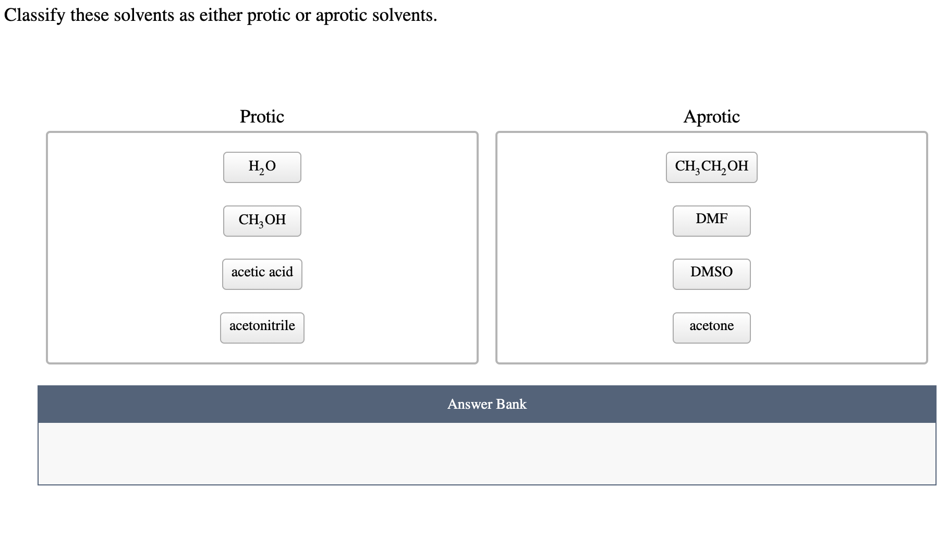Image resolution: width=948 pixels, height=560 pixels.
Task: Click below the acetone tile in Aprotic box
Action: click(711, 355)
